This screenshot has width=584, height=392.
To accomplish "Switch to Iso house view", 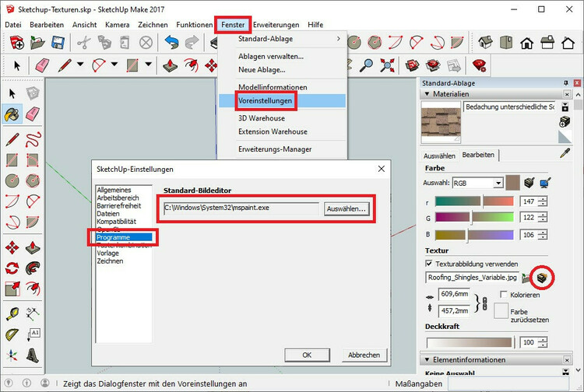I will pos(485,43).
